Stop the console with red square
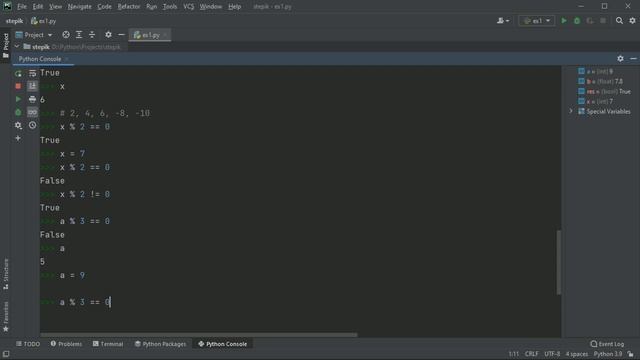This screenshot has width=640, height=360. pos(18,86)
